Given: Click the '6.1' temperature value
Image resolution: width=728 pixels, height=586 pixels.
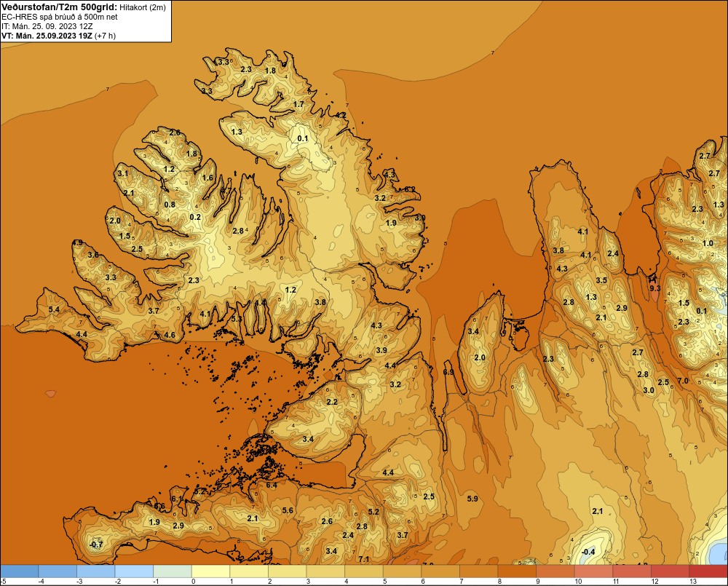Looking at the screenshot, I should tap(176, 499).
